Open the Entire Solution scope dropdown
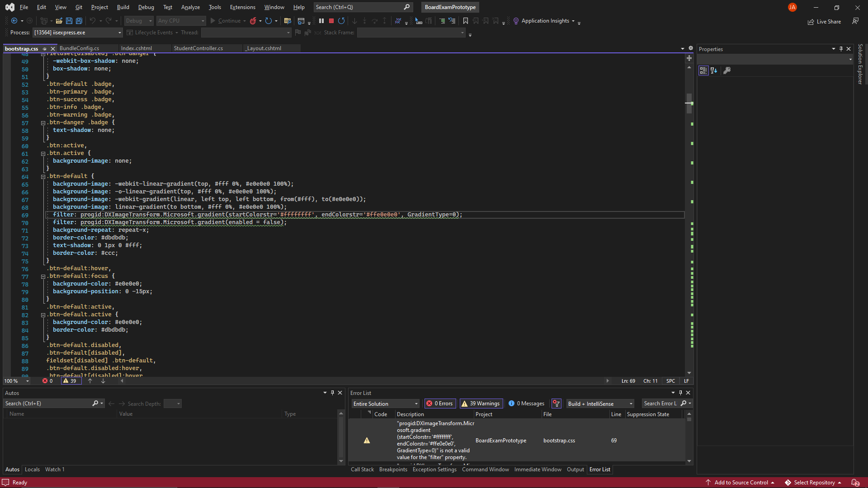868x488 pixels. (x=386, y=404)
